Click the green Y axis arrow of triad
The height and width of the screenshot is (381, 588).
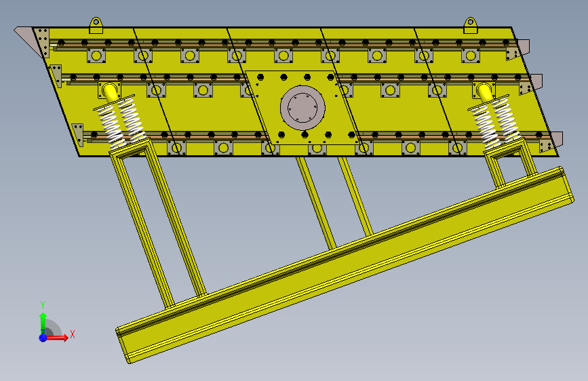[x=43, y=323]
